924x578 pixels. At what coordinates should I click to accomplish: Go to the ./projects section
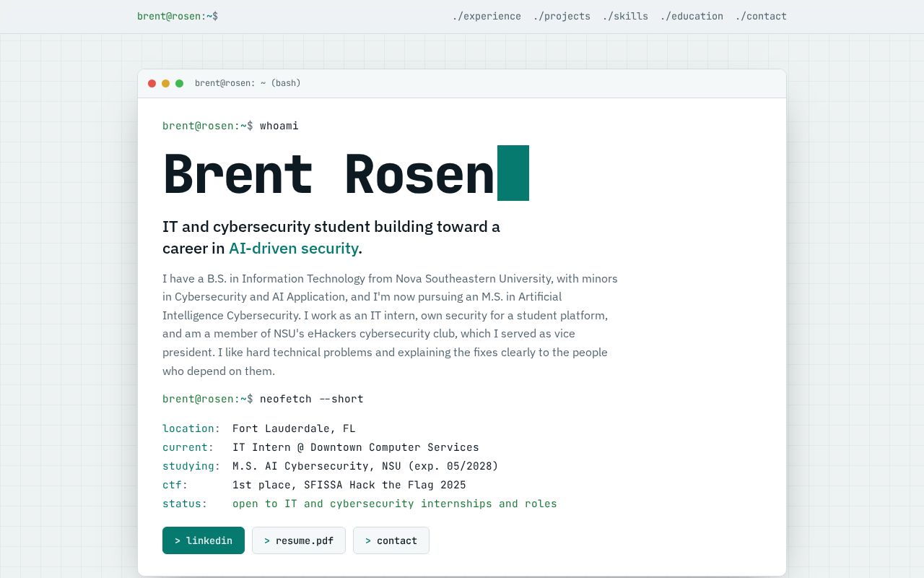coord(562,16)
